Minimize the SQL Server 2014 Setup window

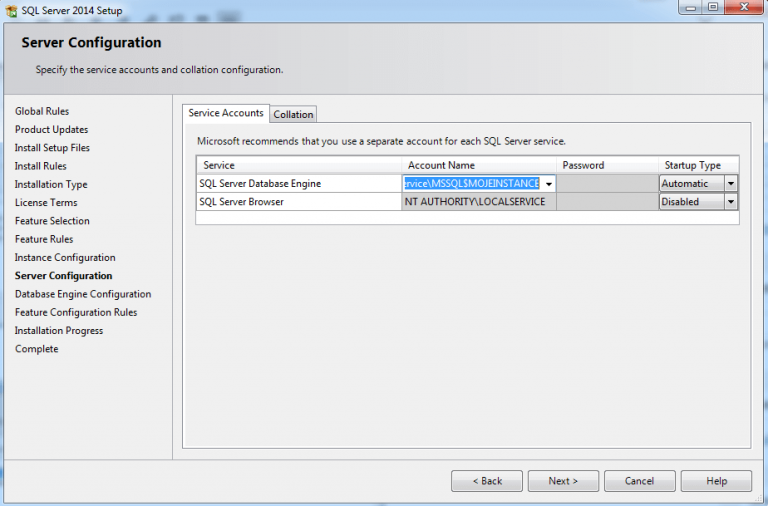pyautogui.click(x=691, y=7)
